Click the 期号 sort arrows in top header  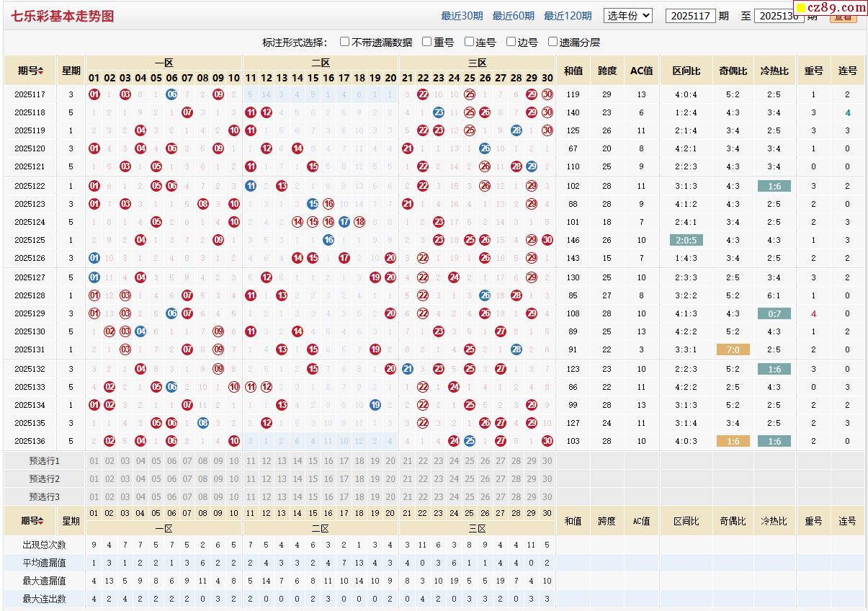[41, 71]
